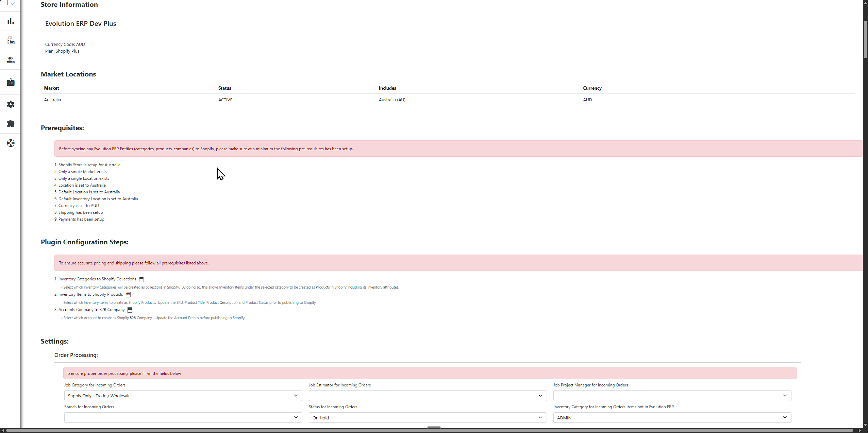The height and width of the screenshot is (433, 868).
Task: Click the vertical scrollbar thumb
Action: coord(865,39)
